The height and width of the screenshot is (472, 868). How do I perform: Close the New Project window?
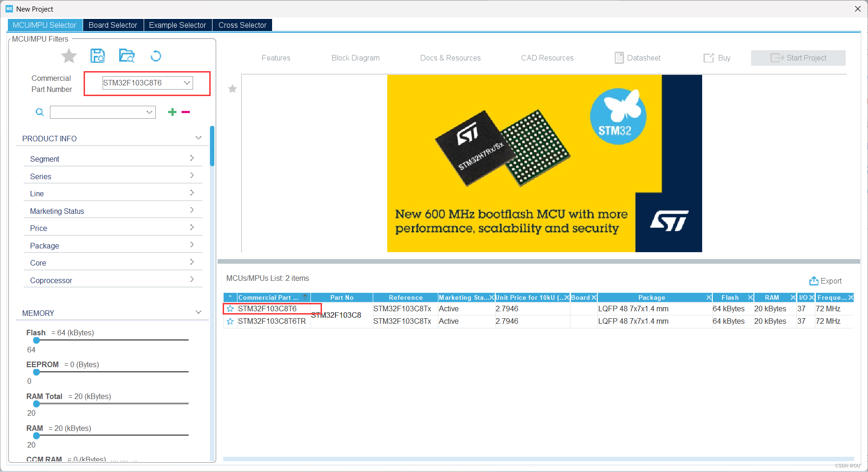tap(858, 9)
